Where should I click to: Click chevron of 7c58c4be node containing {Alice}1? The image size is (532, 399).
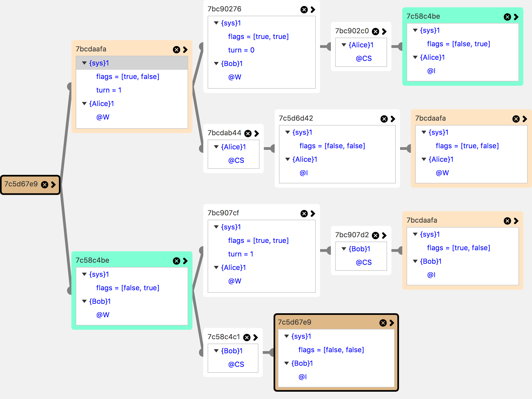516,17
